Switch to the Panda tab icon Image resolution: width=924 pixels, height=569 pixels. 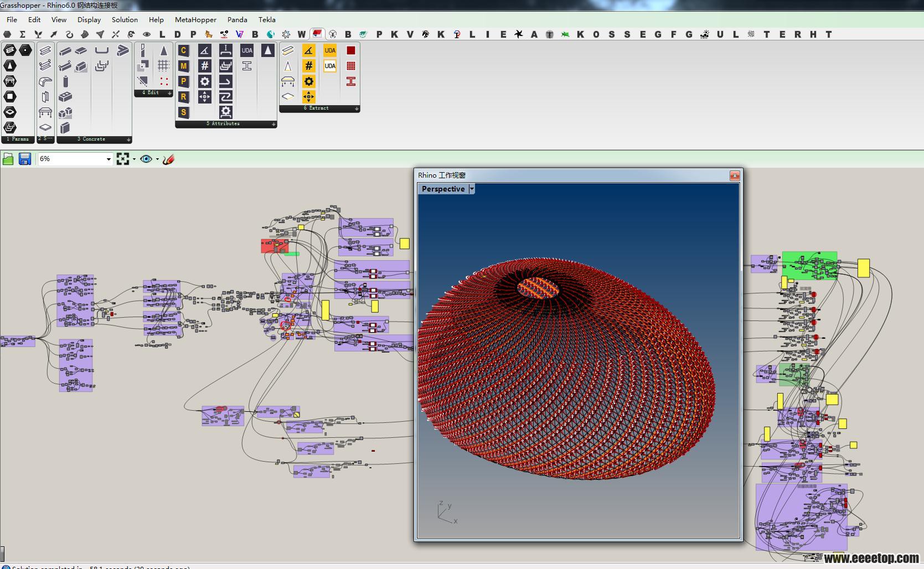pos(224,34)
